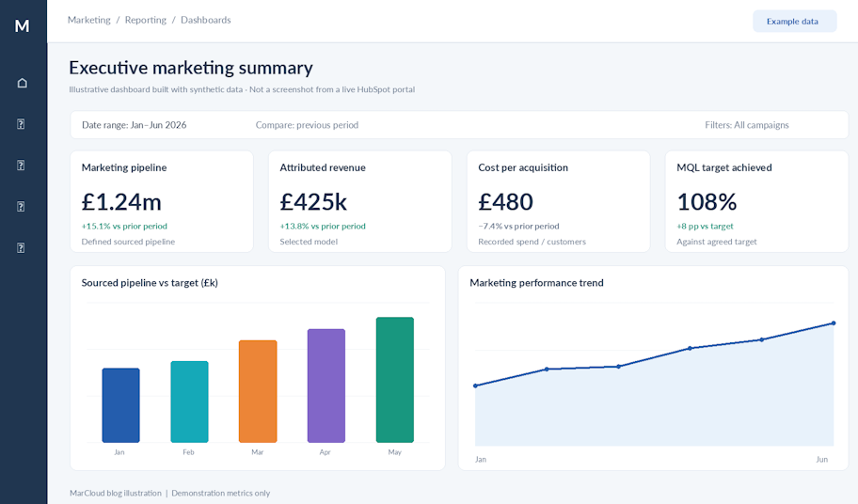Click the Against agreed target caption
The image size is (858, 504).
(716, 242)
